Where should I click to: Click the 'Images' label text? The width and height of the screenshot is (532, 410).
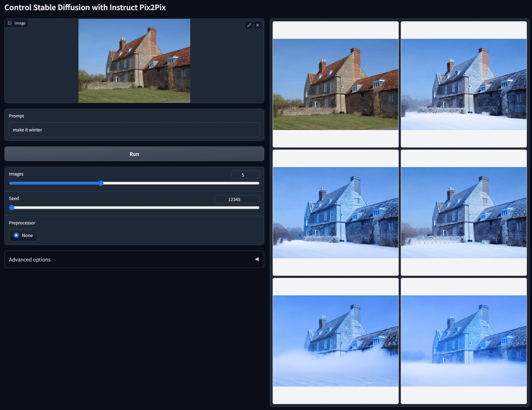16,174
